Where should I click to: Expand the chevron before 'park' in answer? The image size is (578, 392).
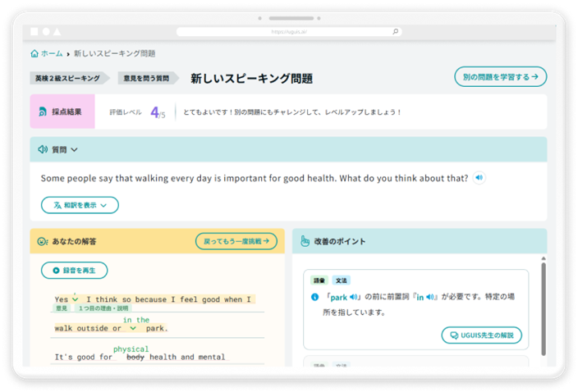pos(132,328)
